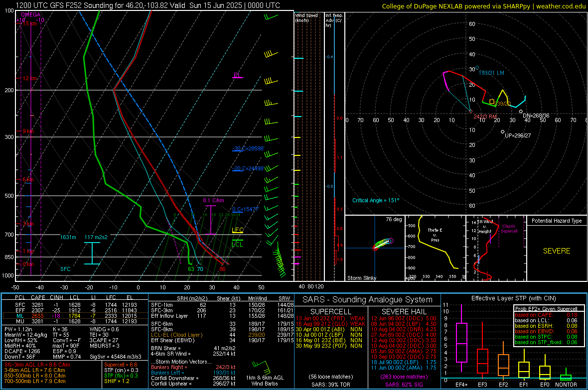588x390 pixels.
Task: Click the 'Supercell = 6.6' parameter
Action: pos(121,365)
